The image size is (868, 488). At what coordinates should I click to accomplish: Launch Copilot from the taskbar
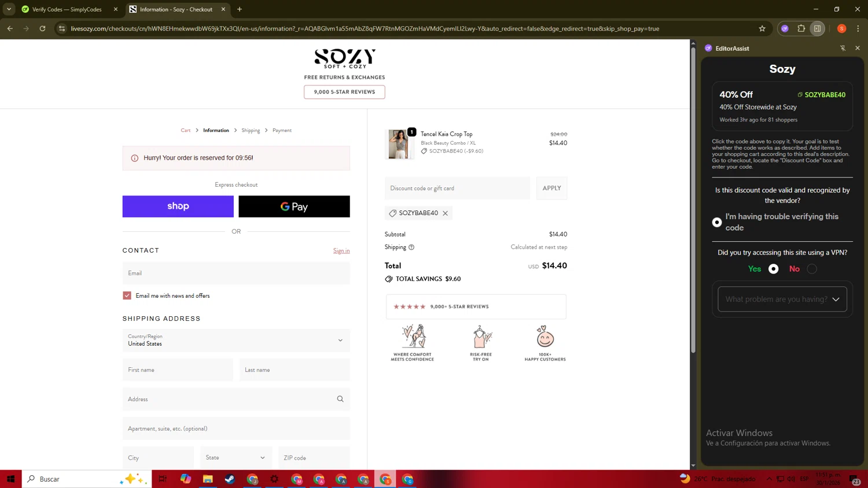[185, 479]
